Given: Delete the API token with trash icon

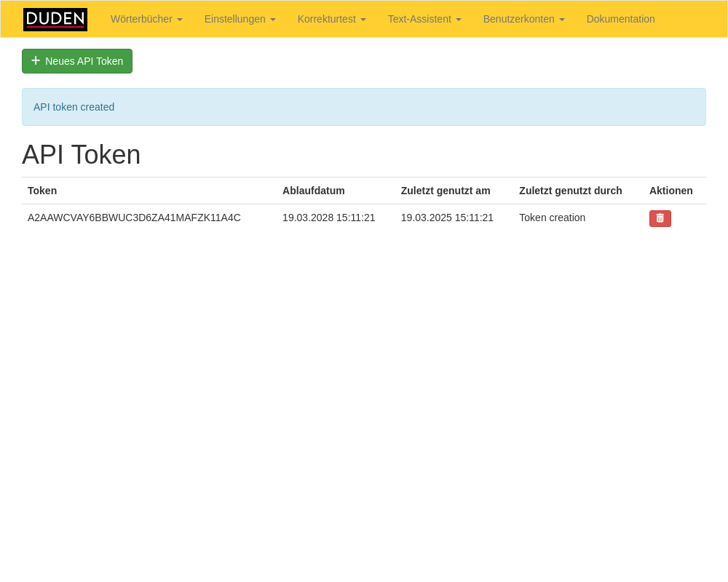Looking at the screenshot, I should coord(660,218).
